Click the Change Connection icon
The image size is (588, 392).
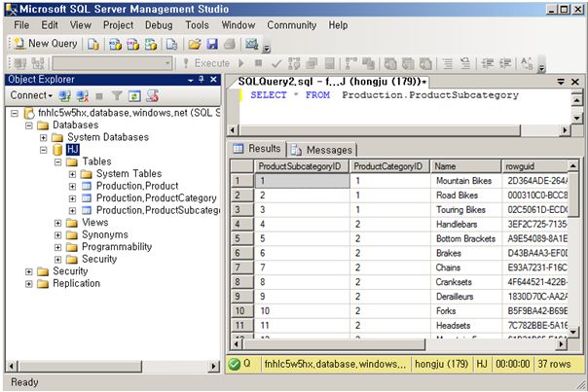click(x=38, y=63)
